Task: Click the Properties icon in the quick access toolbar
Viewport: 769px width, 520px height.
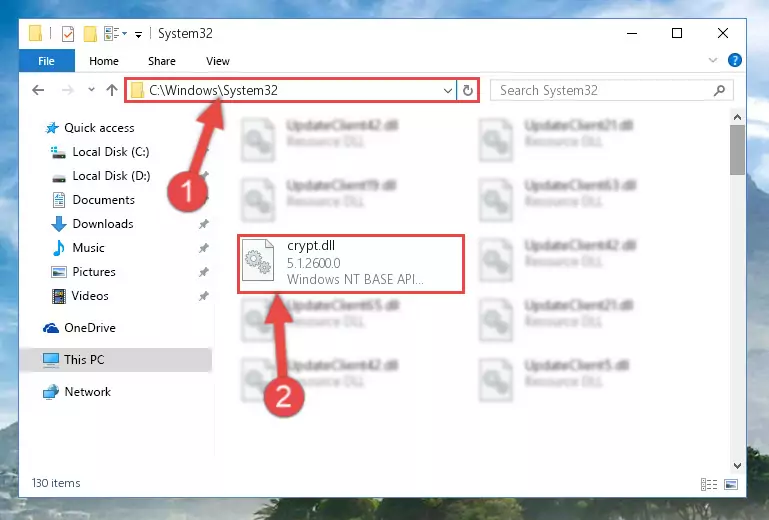Action: tap(68, 33)
